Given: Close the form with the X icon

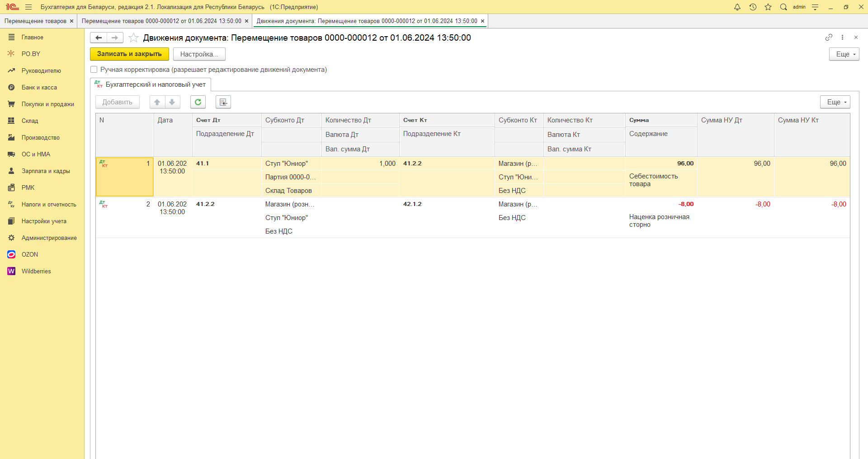Looking at the screenshot, I should pyautogui.click(x=856, y=37).
